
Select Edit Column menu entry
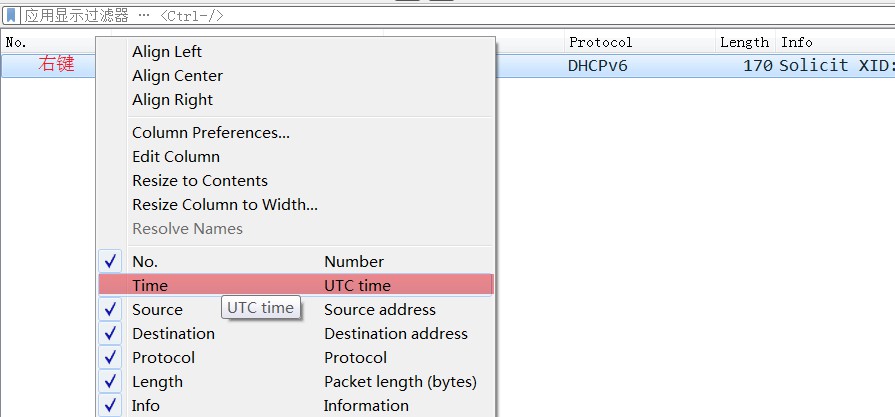coord(175,157)
